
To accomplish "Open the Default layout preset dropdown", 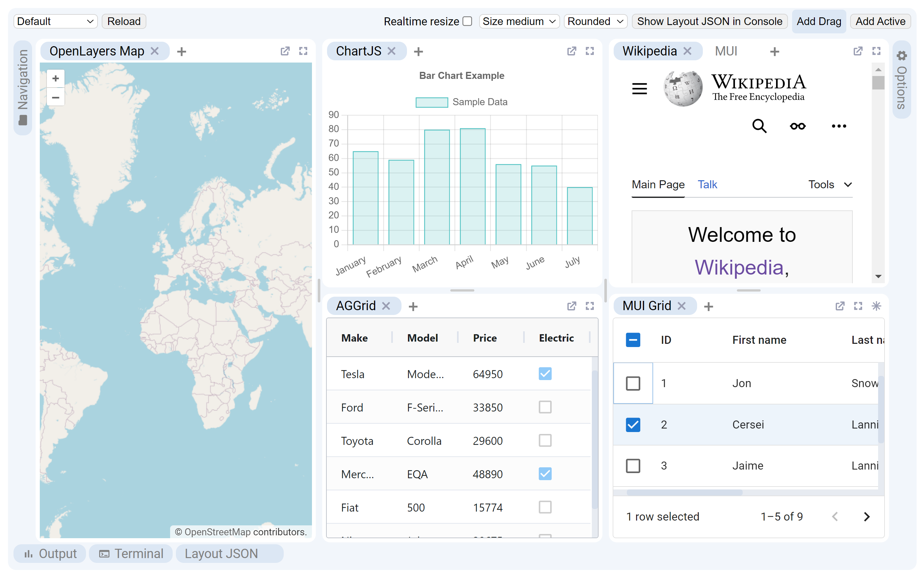I will coord(55,21).
